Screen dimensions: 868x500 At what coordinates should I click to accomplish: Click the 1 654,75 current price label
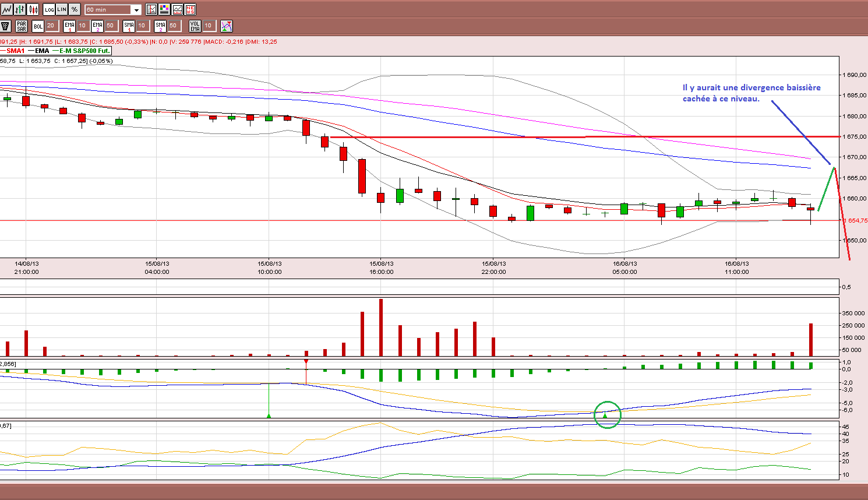(856, 220)
